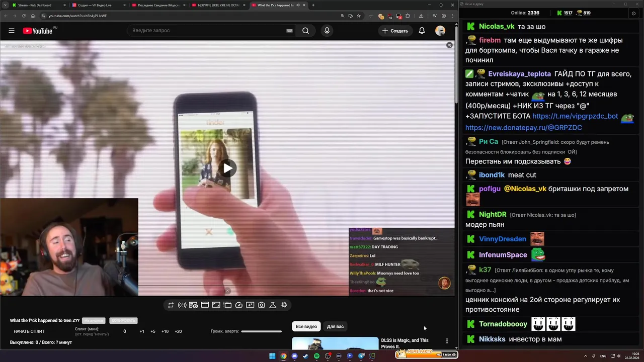Screen dimensions: 644x362
Task: Start voice search with the microphone icon
Action: [x=327, y=31]
